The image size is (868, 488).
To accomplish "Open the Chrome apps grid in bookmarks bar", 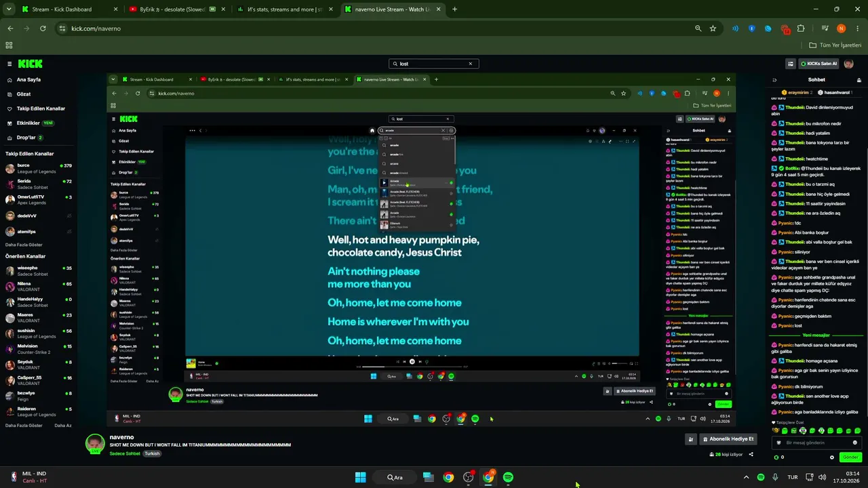I will tap(9, 45).
